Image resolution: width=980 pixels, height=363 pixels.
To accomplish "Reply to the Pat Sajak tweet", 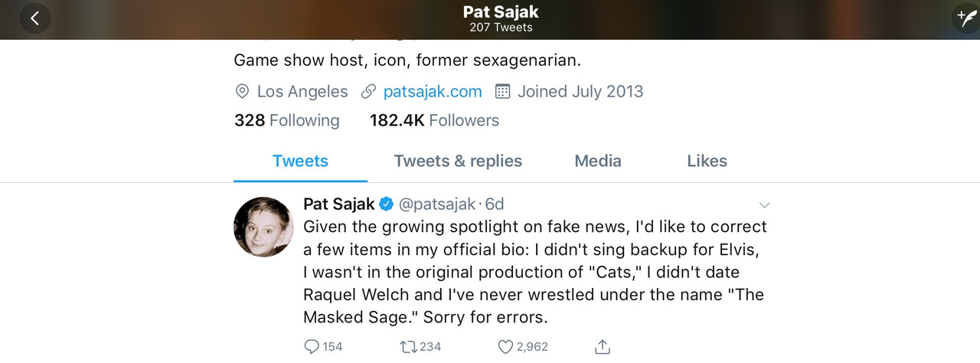I will (x=312, y=347).
